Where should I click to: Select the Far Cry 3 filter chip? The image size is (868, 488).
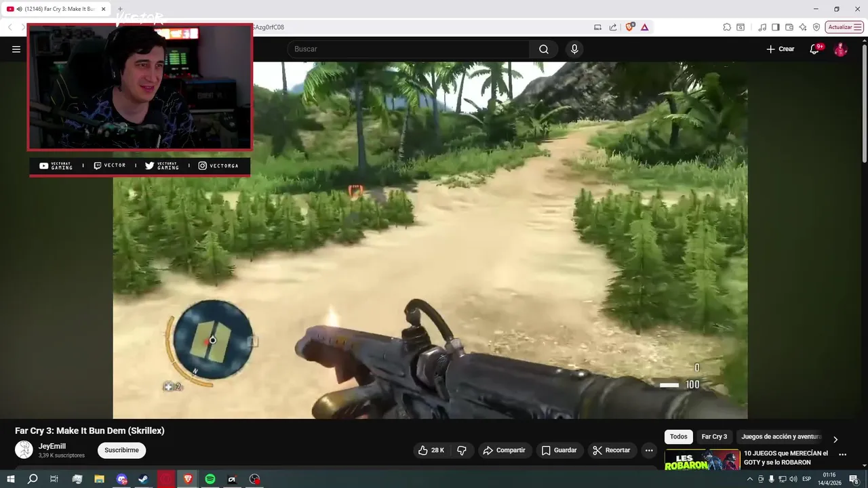(x=714, y=437)
